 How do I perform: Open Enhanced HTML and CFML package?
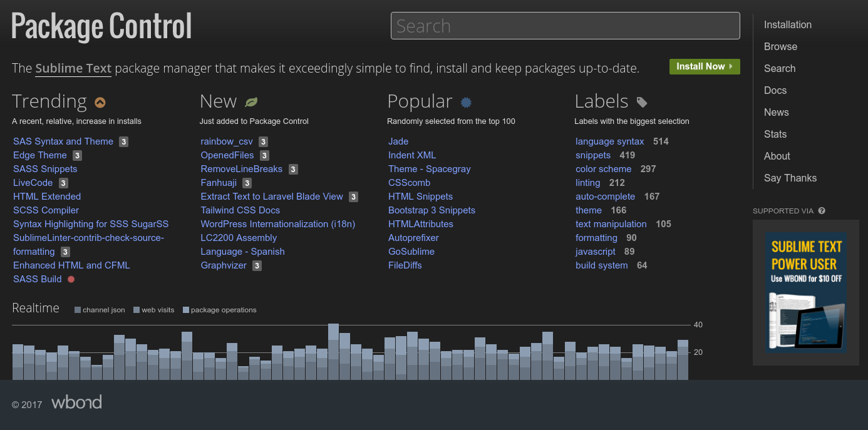71,265
